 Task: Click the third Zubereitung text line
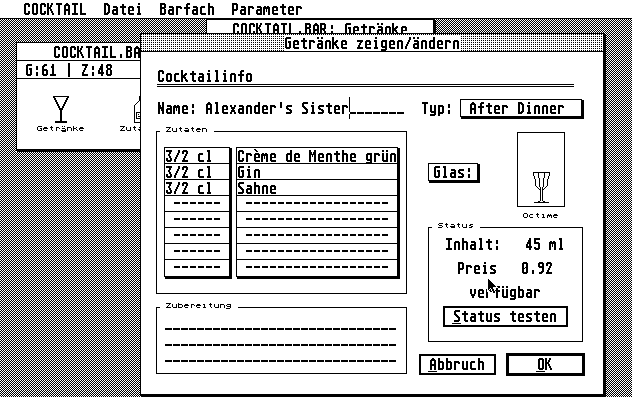point(281,361)
